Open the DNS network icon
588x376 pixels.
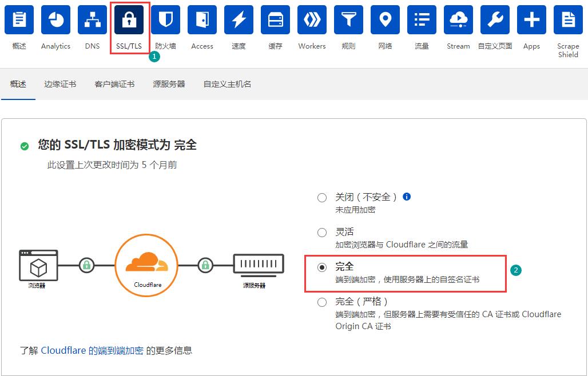pyautogui.click(x=92, y=19)
